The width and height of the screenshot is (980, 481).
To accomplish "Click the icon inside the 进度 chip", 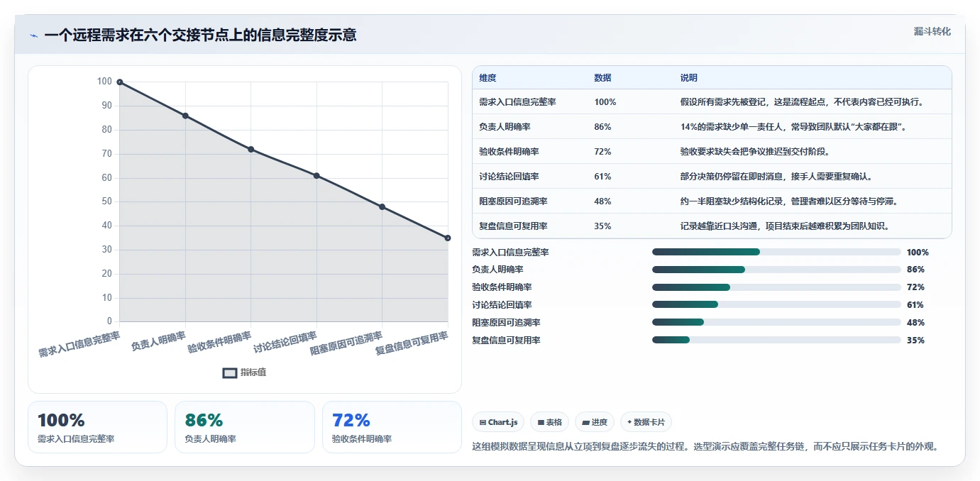I will [585, 422].
